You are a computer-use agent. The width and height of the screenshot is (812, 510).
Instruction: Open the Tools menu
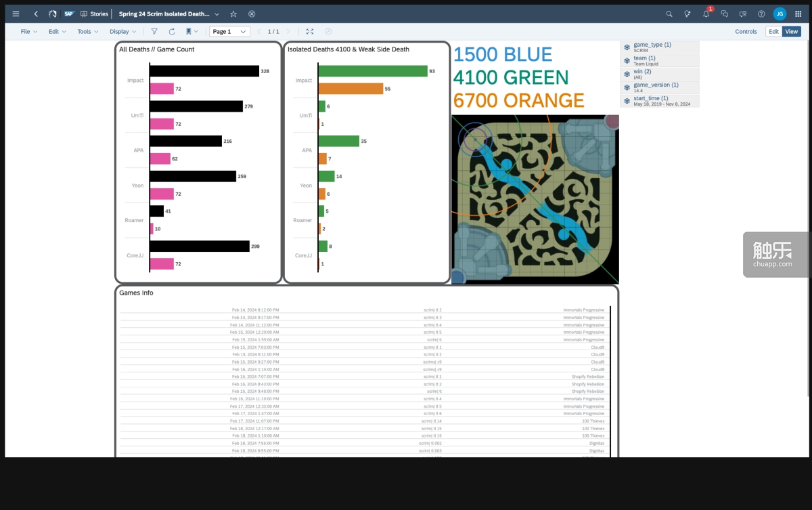[87, 31]
